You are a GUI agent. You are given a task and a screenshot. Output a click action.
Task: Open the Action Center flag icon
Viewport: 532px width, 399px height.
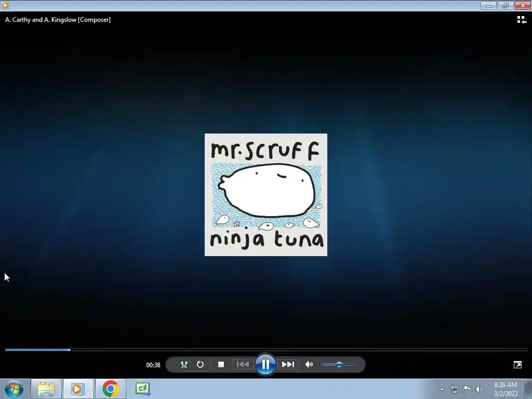pos(467,389)
